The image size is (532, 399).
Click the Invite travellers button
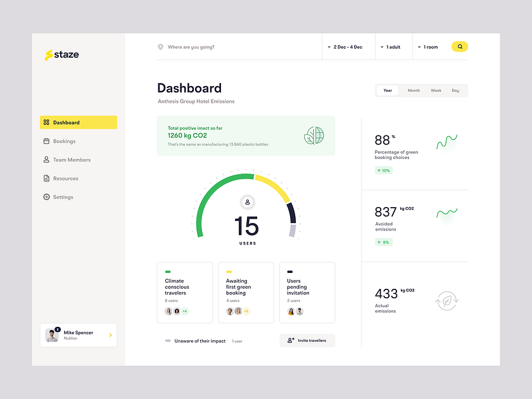click(x=307, y=340)
